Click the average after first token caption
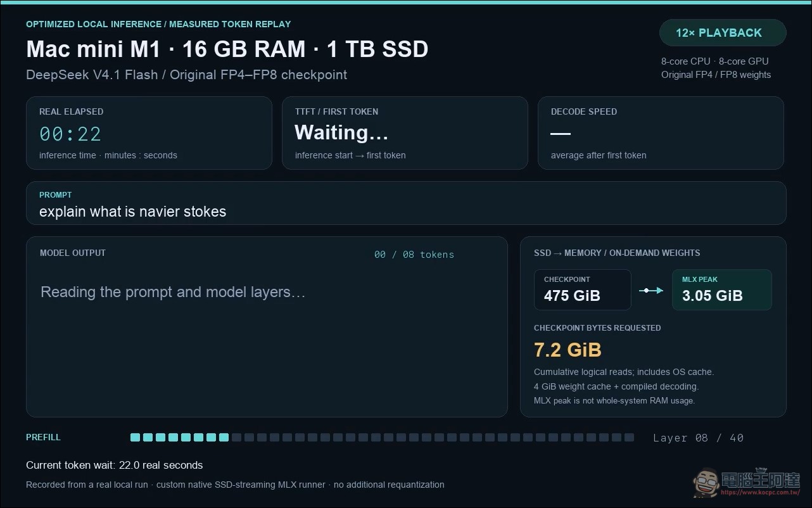This screenshot has width=812, height=508. pos(599,155)
